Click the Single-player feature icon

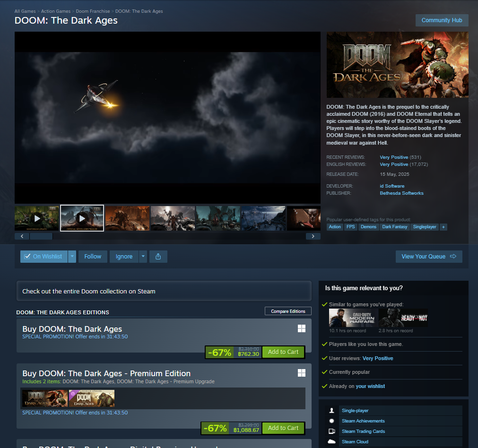[x=332, y=411]
